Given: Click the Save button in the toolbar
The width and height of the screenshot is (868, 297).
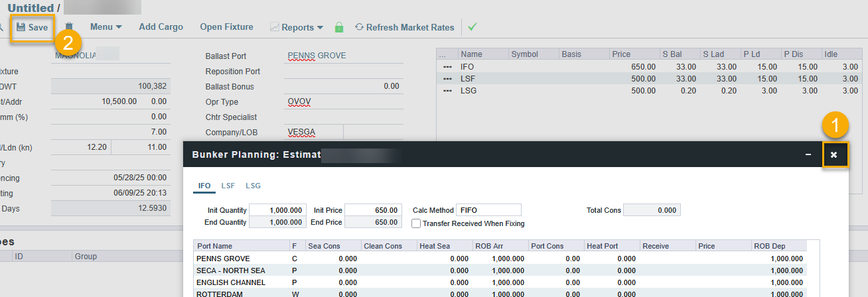Looking at the screenshot, I should tap(32, 28).
